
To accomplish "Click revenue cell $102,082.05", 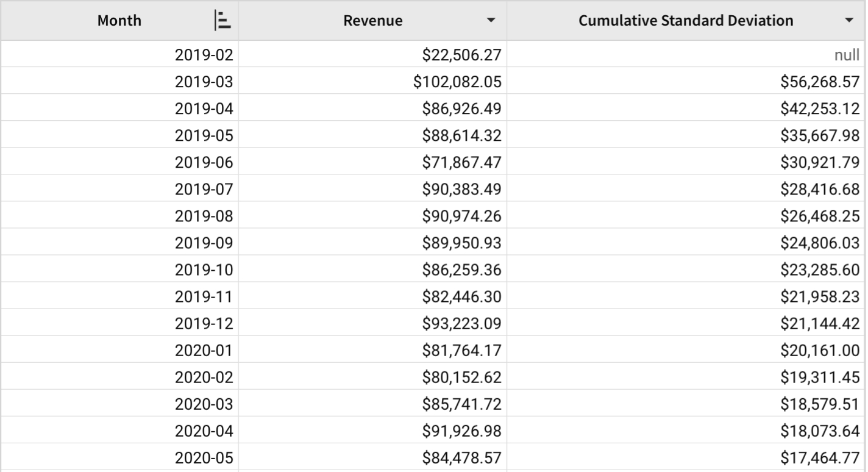I will point(457,82).
